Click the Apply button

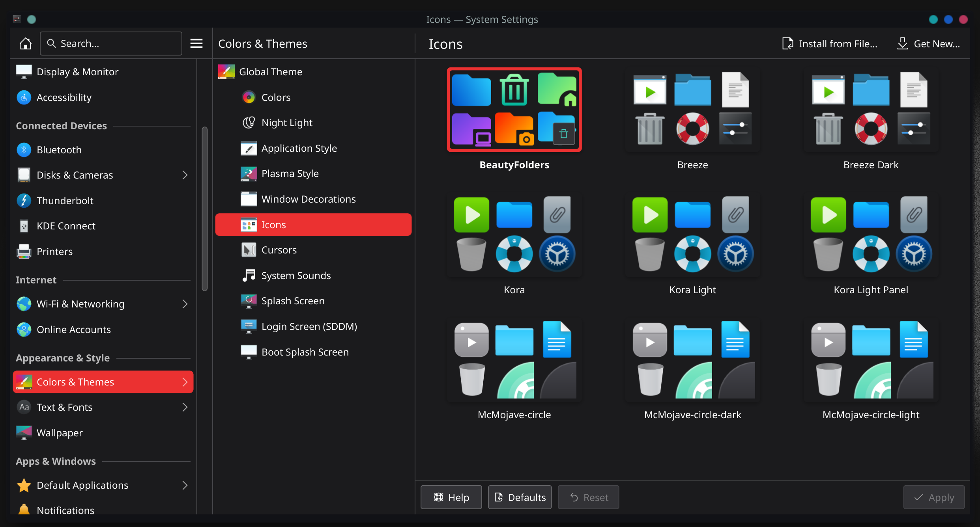(933, 497)
